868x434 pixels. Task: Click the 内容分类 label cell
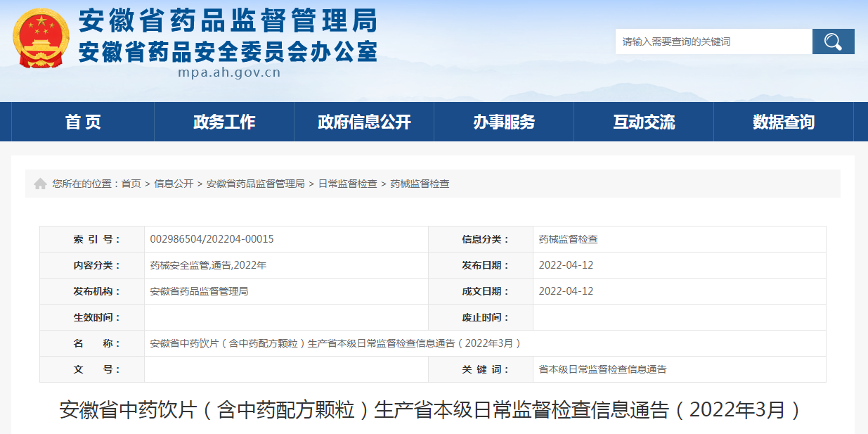pos(92,265)
